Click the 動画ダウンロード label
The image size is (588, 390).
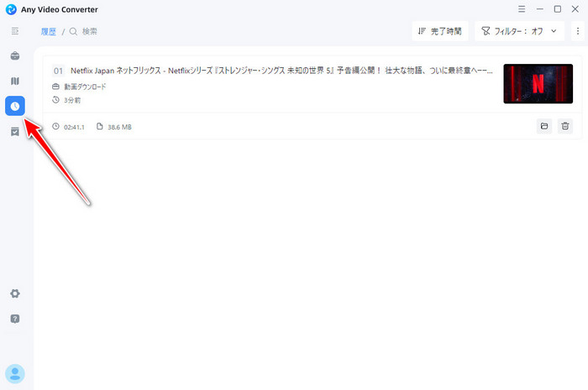coord(85,87)
